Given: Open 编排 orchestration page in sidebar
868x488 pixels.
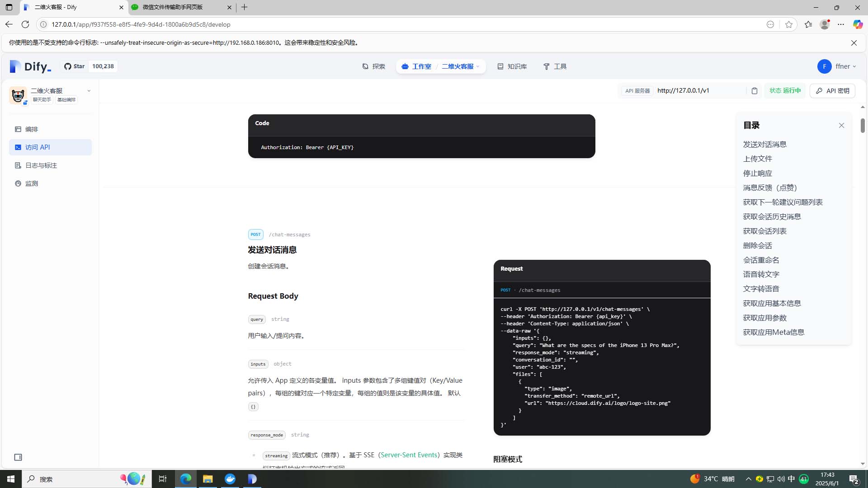Looking at the screenshot, I should (x=32, y=129).
